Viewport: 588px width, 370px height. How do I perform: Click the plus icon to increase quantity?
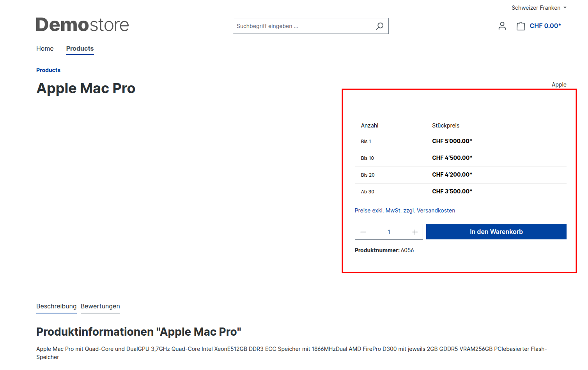point(414,232)
